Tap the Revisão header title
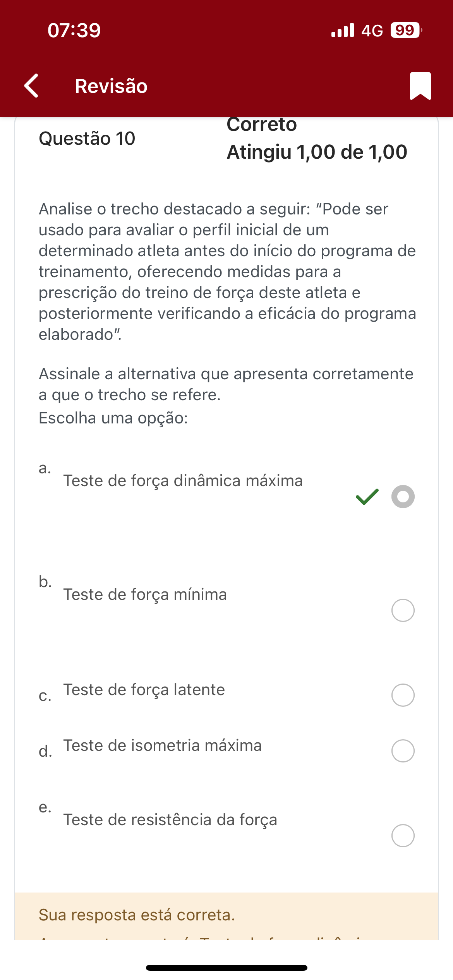Viewport: 453px width, 980px height. 111,86
